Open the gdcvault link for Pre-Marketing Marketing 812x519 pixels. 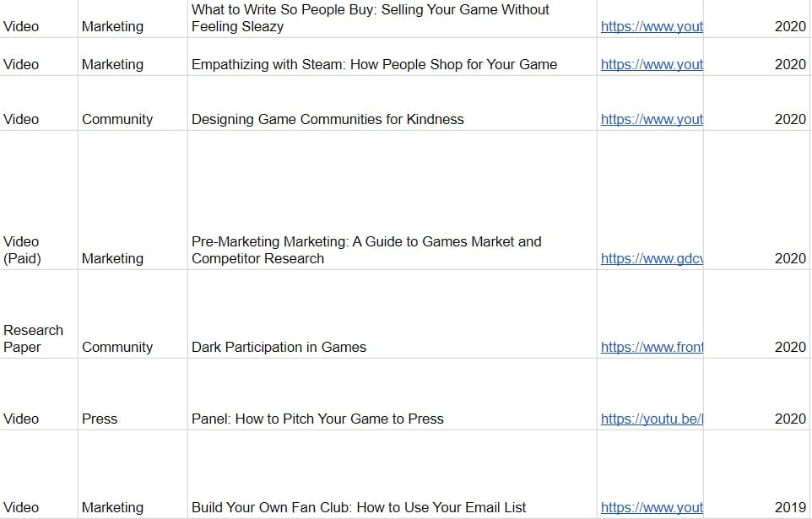coord(652,258)
